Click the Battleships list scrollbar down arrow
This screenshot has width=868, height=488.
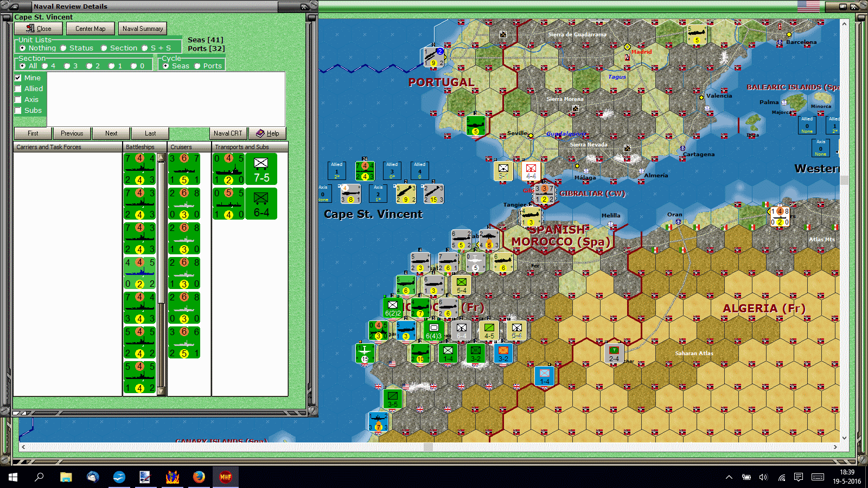point(161,391)
